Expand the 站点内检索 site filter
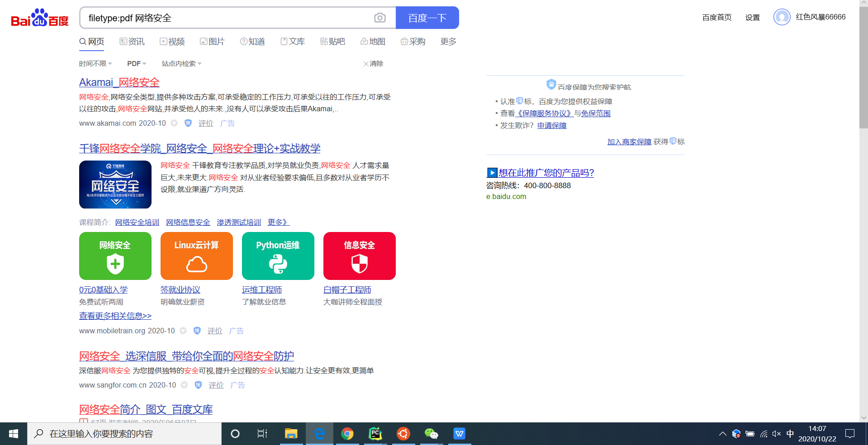Image resolution: width=868 pixels, height=445 pixels. (181, 64)
